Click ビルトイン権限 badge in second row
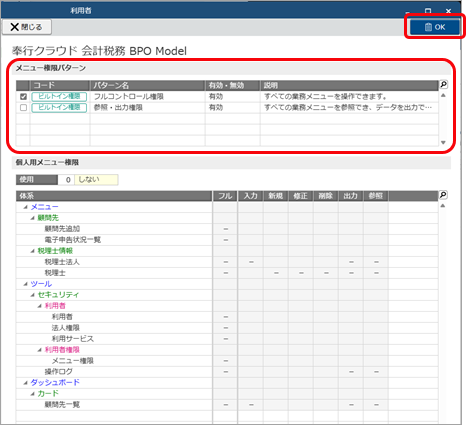Viewport: 466px width, 425px height. pyautogui.click(x=59, y=108)
